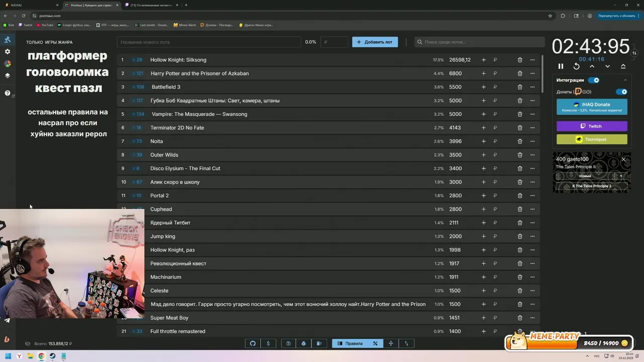Viewport: 644px width, 362px height.
Task: Toggle the percent display button
Action: (x=375, y=343)
